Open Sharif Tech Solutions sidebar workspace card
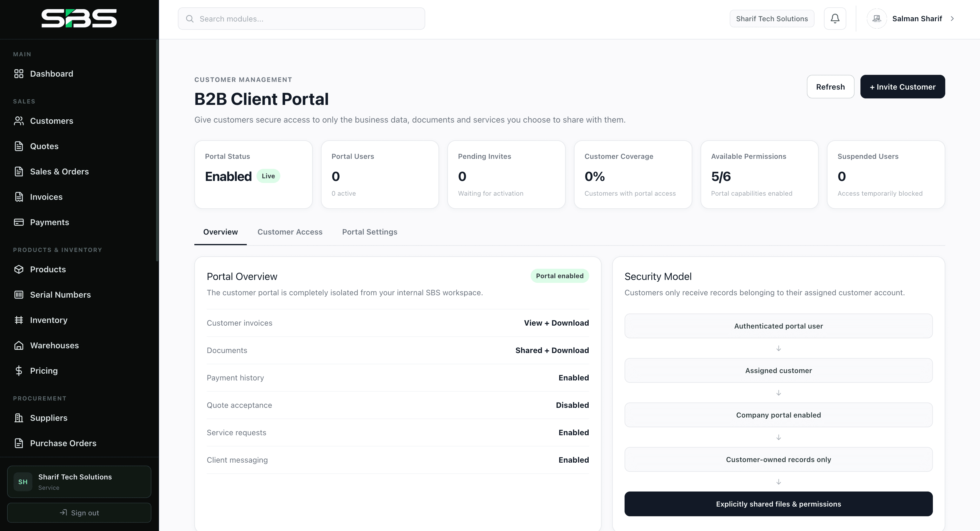Screen dimensions: 980x531 pyautogui.click(x=79, y=482)
